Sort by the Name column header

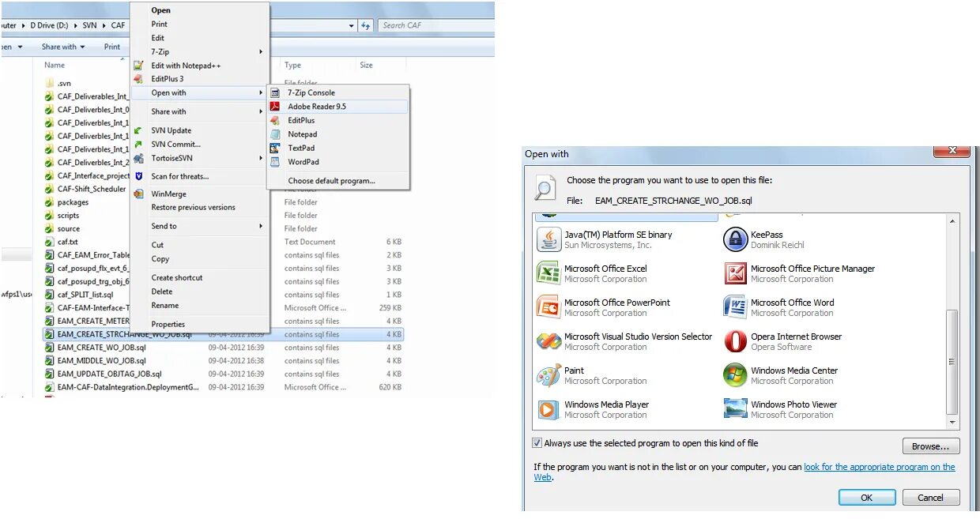pos(55,66)
